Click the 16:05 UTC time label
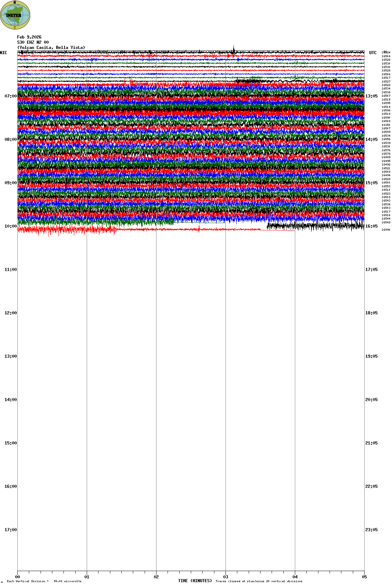The height and width of the screenshot is (586, 392). (x=371, y=226)
